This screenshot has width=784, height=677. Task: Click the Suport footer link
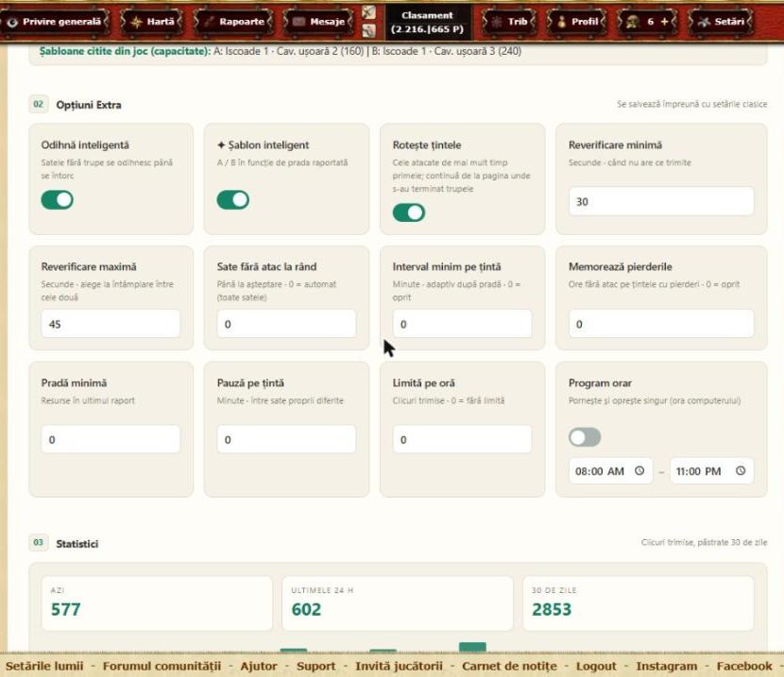(316, 666)
